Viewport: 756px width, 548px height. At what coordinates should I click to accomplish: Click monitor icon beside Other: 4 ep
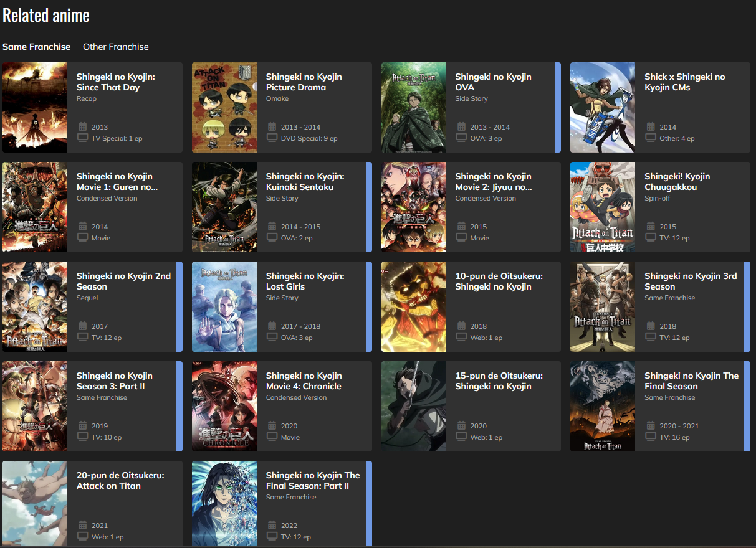pyautogui.click(x=650, y=138)
